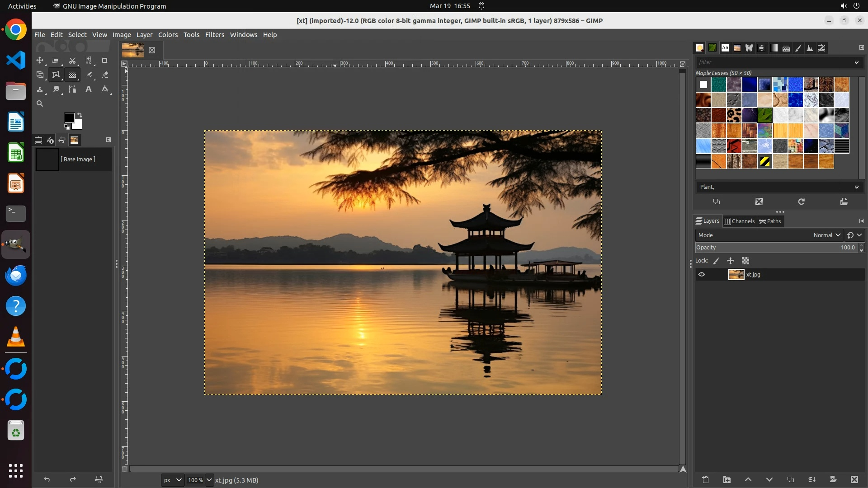This screenshot has width=868, height=488.
Task: Select the Eraser tool
Action: pyautogui.click(x=105, y=75)
